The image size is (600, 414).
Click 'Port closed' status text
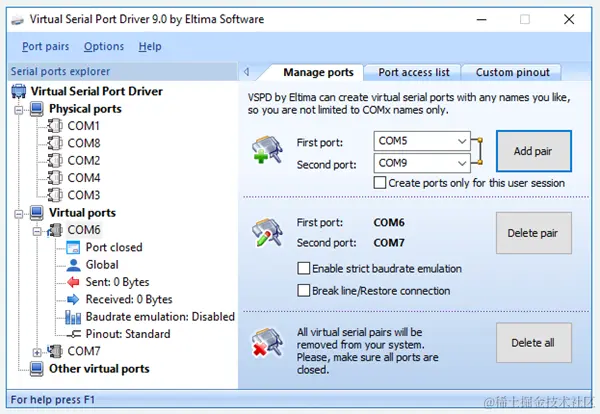tap(114, 248)
